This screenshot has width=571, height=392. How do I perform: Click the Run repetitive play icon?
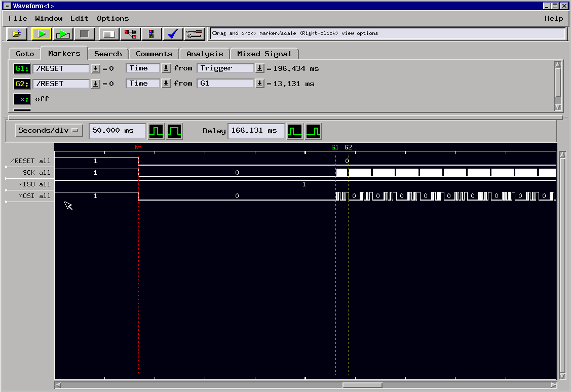pyautogui.click(x=63, y=34)
